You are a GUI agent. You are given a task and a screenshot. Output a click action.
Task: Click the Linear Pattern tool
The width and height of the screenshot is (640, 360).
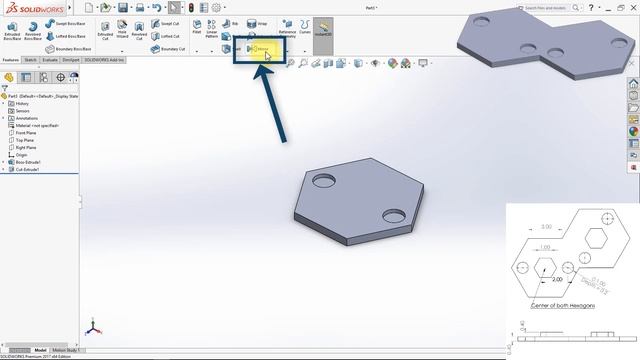(211, 29)
